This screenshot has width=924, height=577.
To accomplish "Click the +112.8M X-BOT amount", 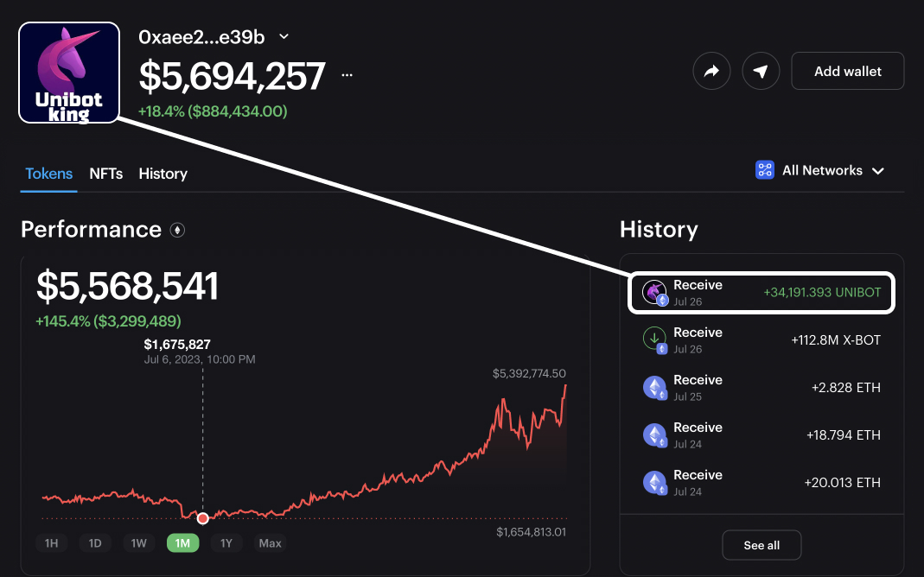I will click(x=836, y=340).
